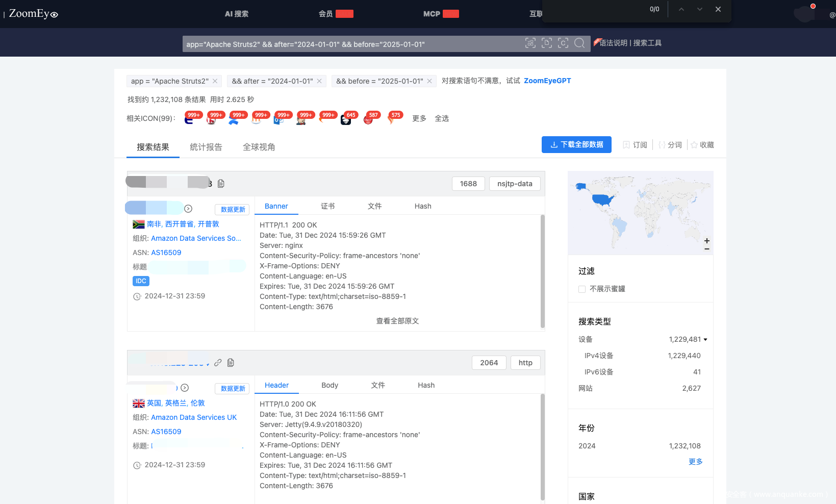The height and width of the screenshot is (504, 836).
Task: Click the first result banner's vertical scrollbar
Action: click(543, 270)
